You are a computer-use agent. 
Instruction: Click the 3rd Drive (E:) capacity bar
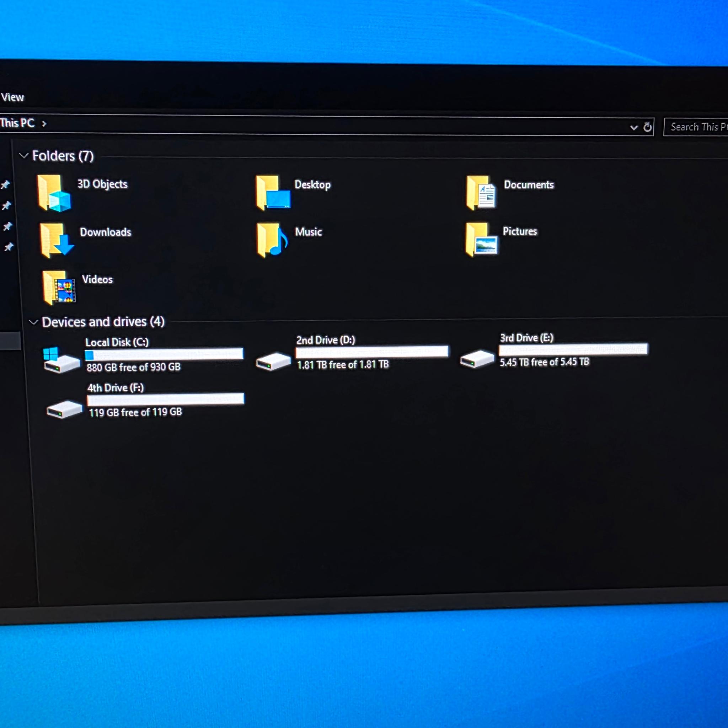[573, 349]
